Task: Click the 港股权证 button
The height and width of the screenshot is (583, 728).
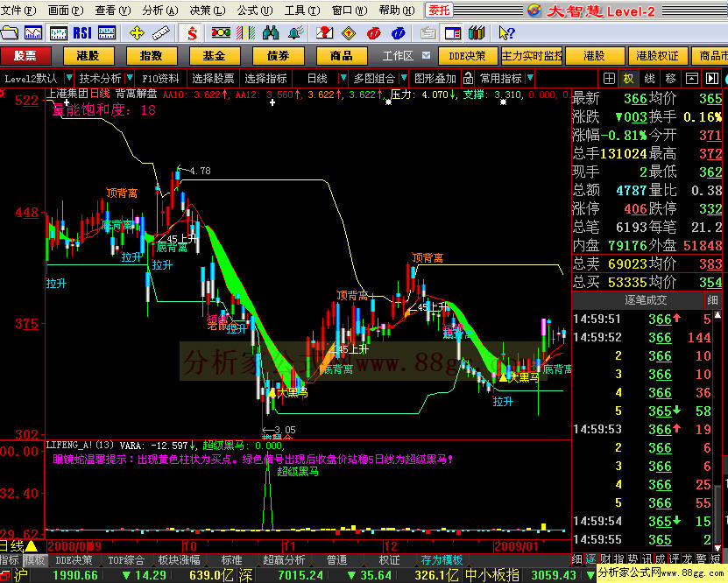Action: click(657, 56)
